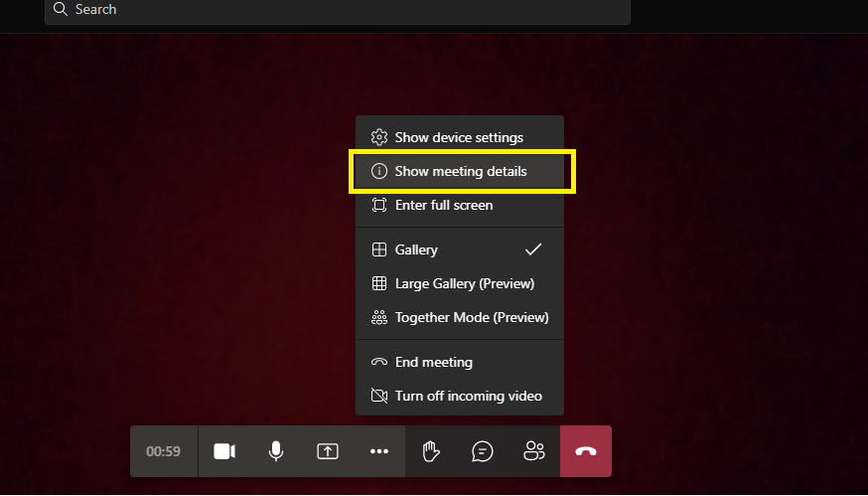Switch to Together Mode (Preview)
Image resolution: width=868 pixels, height=496 pixels.
tap(460, 317)
